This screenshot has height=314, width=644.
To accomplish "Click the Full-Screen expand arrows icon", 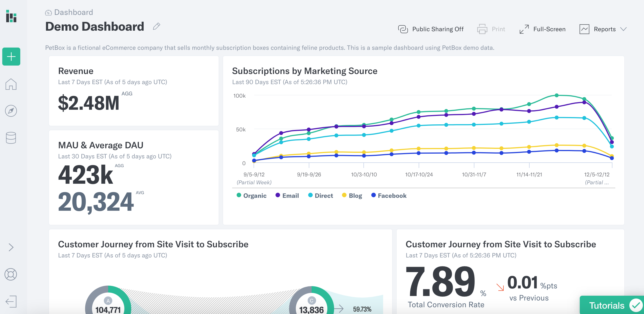I will point(524,29).
